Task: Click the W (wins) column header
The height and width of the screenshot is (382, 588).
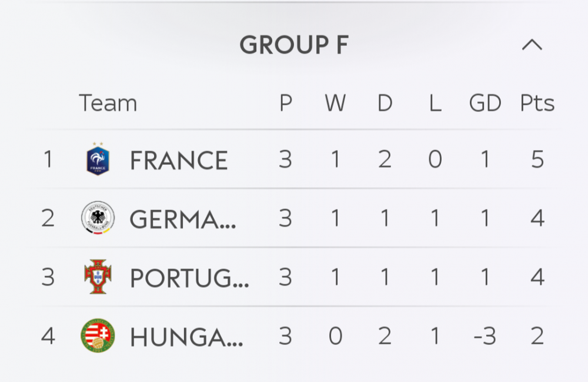Action: point(335,103)
